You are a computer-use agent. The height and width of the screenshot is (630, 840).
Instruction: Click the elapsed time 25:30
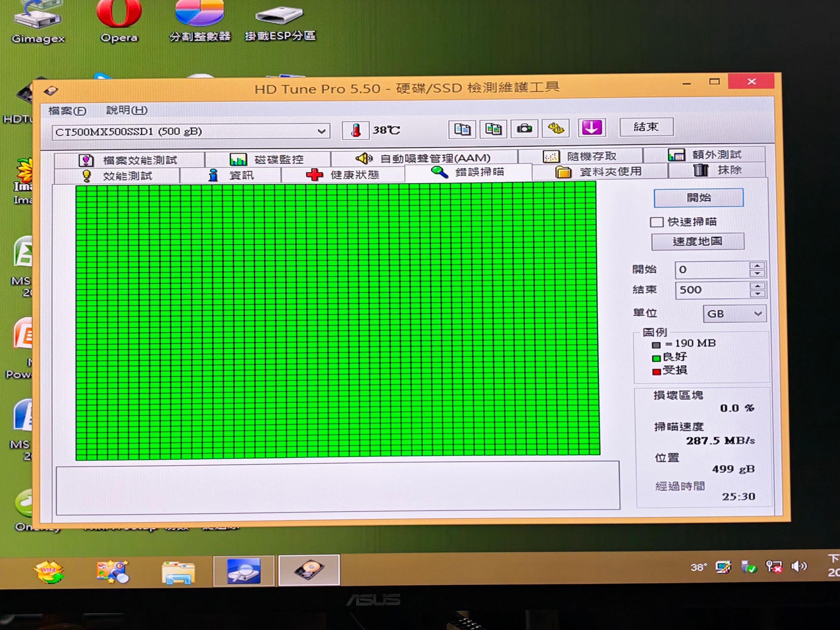coord(738,497)
